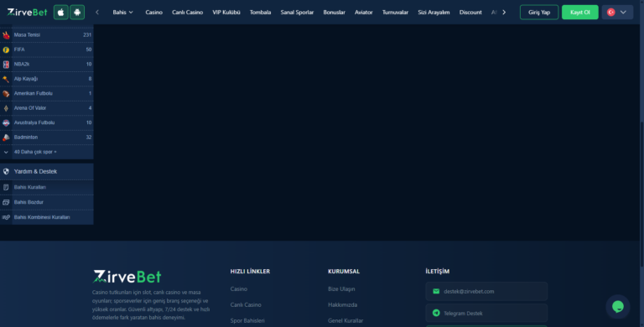Screen dimensions: 644x327
Task: Open the VIP Kulübü menu item
Action: pos(226,13)
